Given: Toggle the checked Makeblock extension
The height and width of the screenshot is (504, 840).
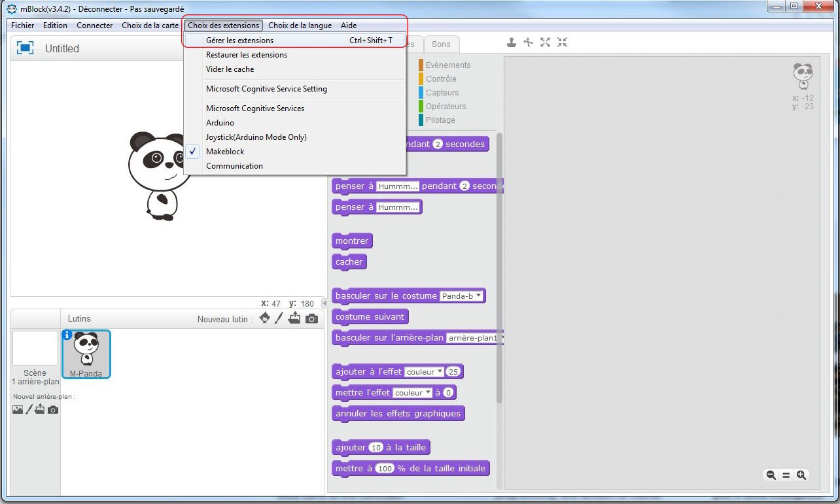Looking at the screenshot, I should tap(225, 152).
